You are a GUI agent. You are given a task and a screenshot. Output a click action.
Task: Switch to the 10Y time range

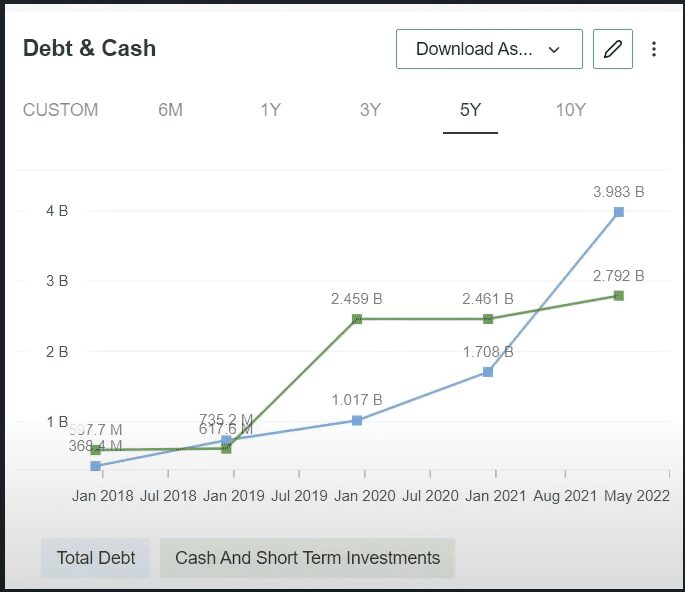click(570, 110)
